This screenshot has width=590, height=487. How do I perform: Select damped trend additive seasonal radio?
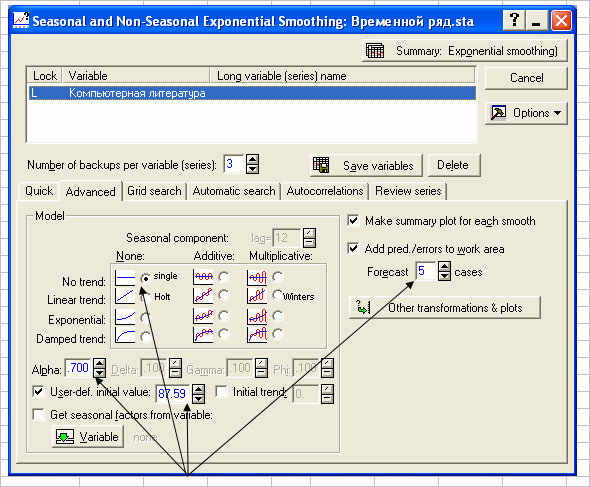[x=224, y=333]
